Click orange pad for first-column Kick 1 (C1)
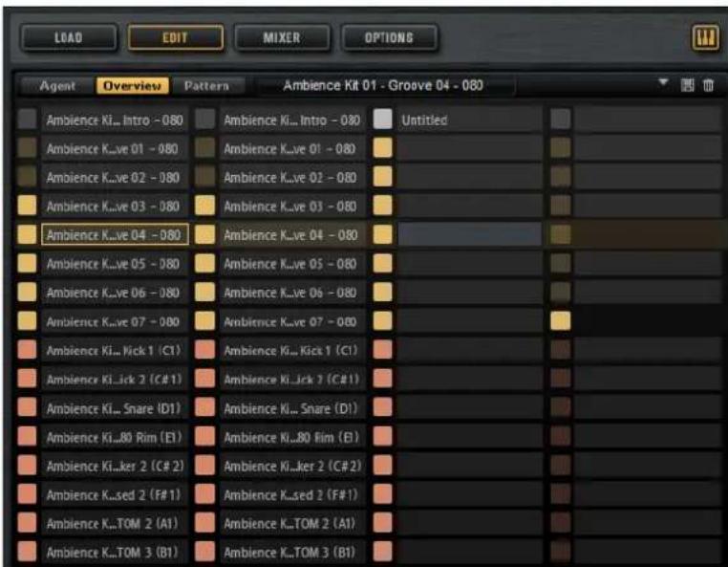This screenshot has width=728, height=567. click(27, 350)
